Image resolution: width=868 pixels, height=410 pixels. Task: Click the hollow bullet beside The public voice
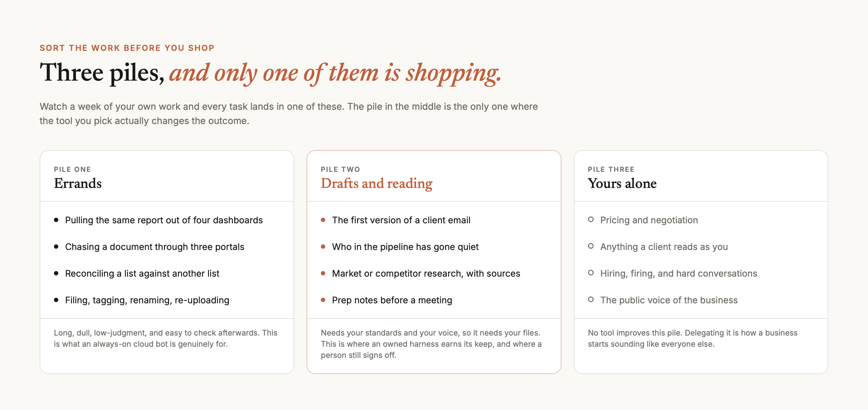[591, 299]
